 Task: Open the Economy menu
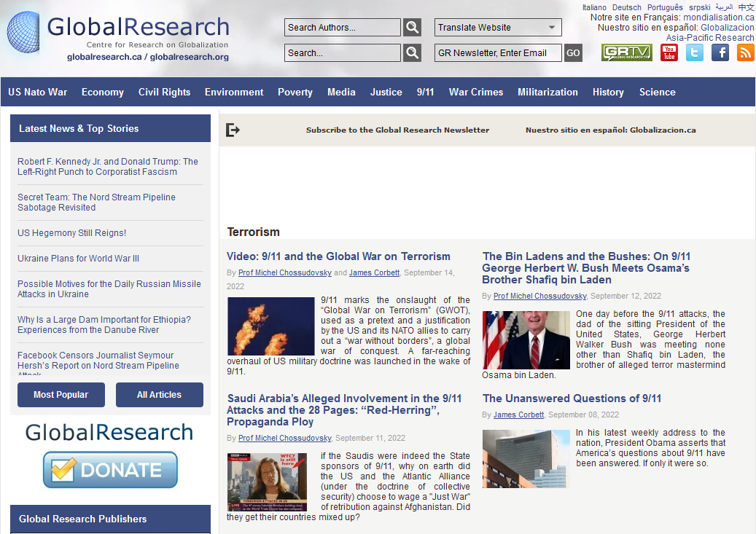point(103,92)
